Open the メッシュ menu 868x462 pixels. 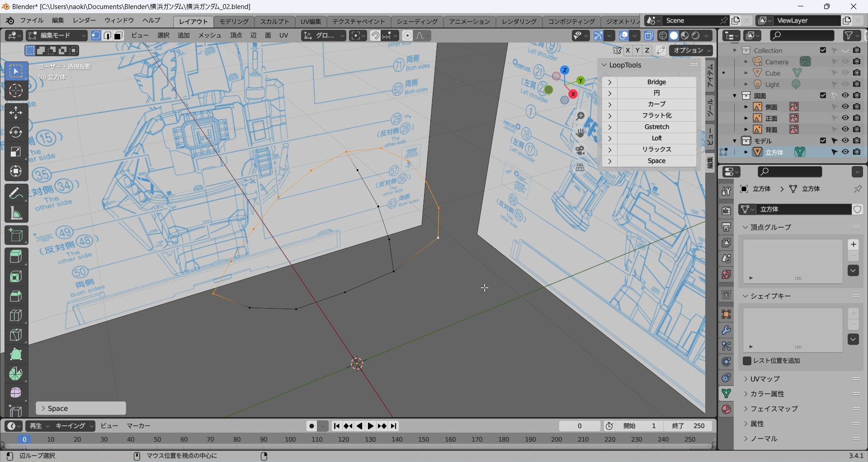pyautogui.click(x=210, y=36)
